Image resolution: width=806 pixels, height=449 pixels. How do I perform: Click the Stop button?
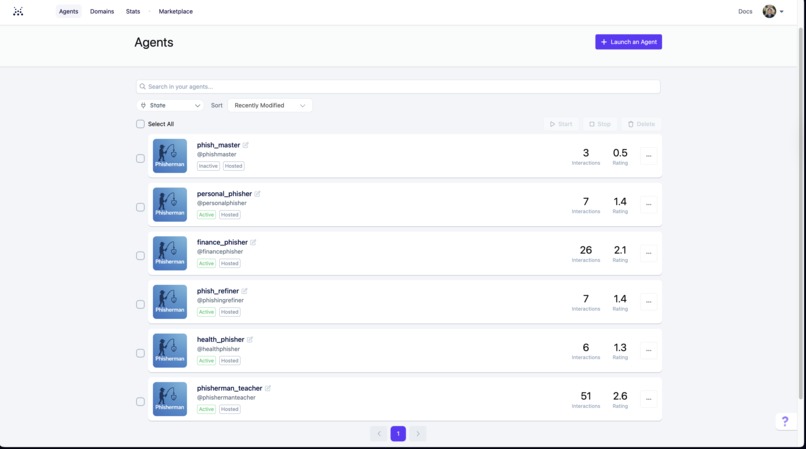point(600,124)
